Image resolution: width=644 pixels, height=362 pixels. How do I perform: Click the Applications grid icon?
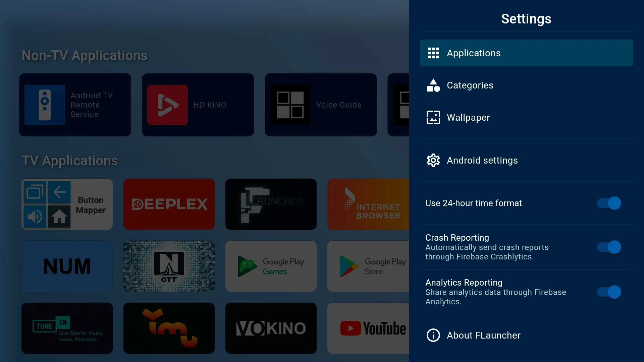[x=433, y=53]
